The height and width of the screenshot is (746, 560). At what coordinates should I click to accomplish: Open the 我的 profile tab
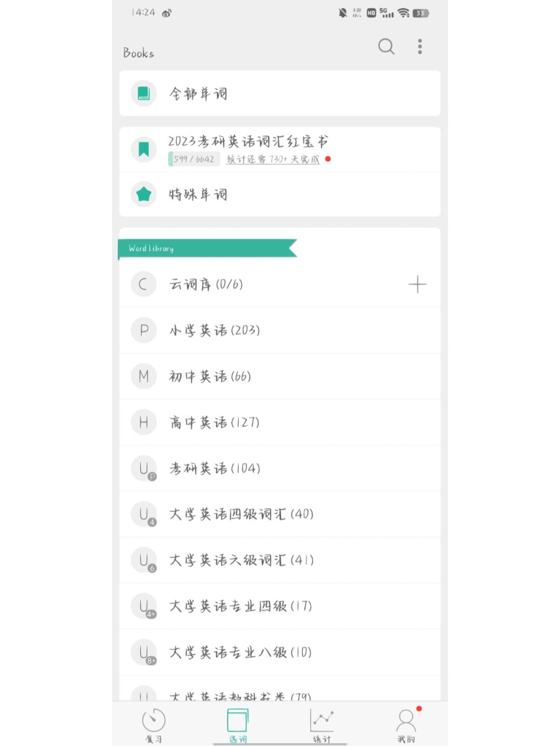[406, 725]
